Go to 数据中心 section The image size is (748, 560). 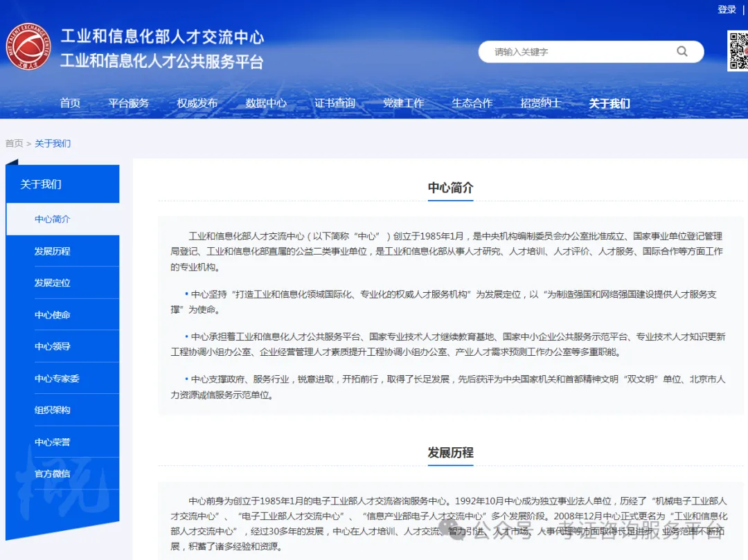[x=266, y=103]
